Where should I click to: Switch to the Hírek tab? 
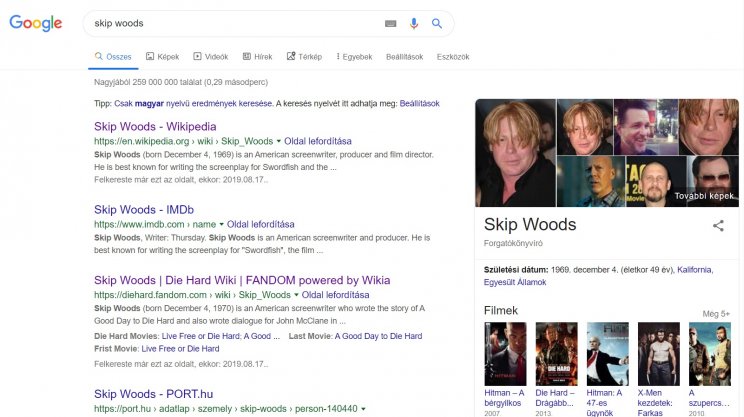pyautogui.click(x=258, y=56)
